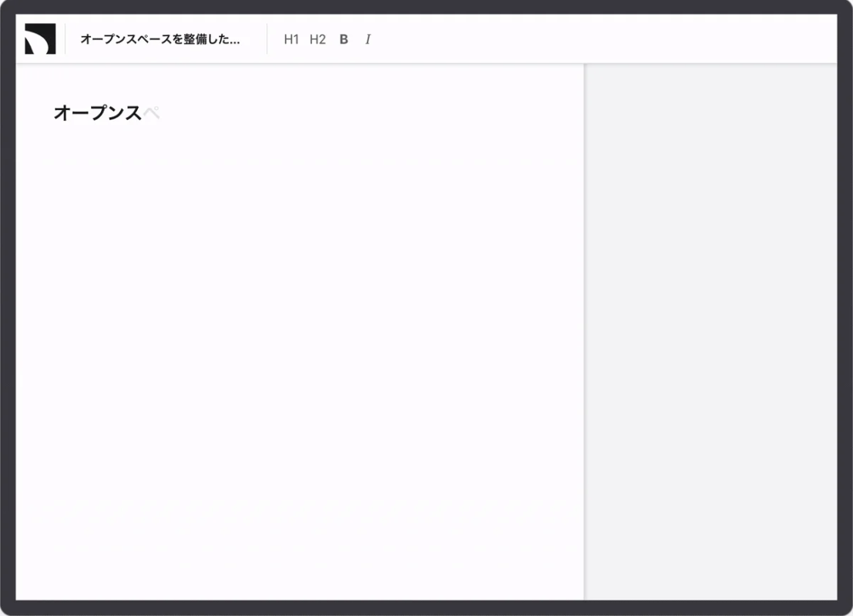Apply bold style from the formatting toolbar
Screen dimensions: 853x616
(344, 39)
